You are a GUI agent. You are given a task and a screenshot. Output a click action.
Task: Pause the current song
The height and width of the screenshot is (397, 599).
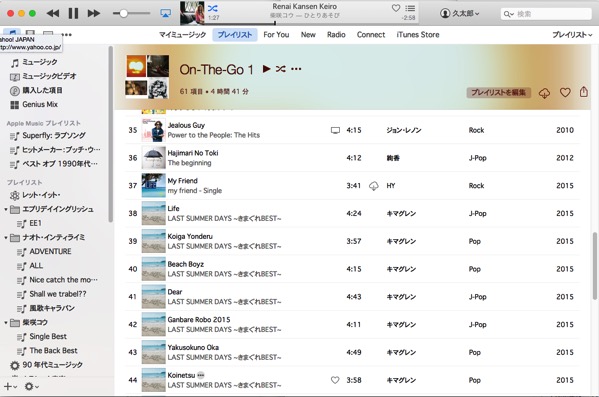[x=73, y=13]
